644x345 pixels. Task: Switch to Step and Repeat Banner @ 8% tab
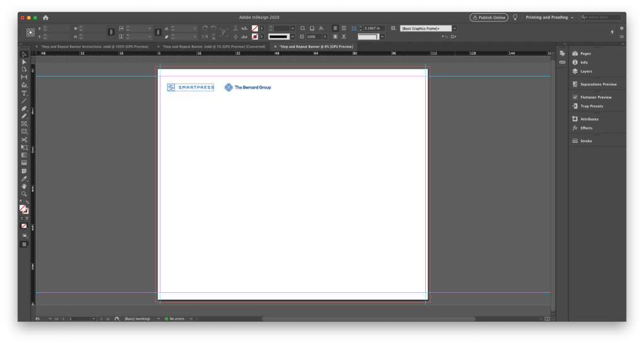316,47
